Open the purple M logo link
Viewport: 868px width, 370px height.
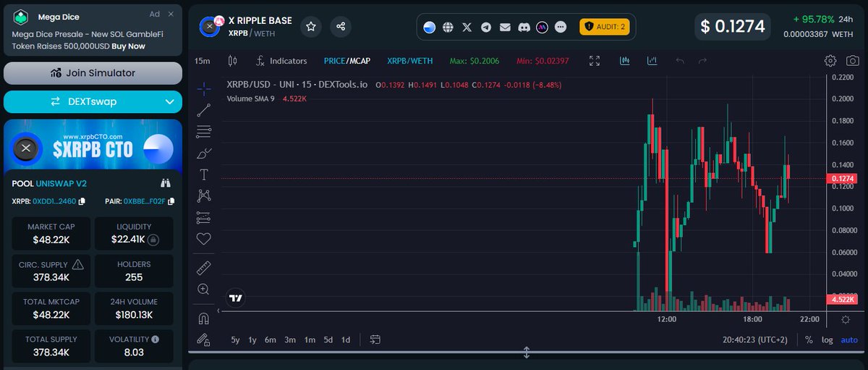click(x=542, y=27)
